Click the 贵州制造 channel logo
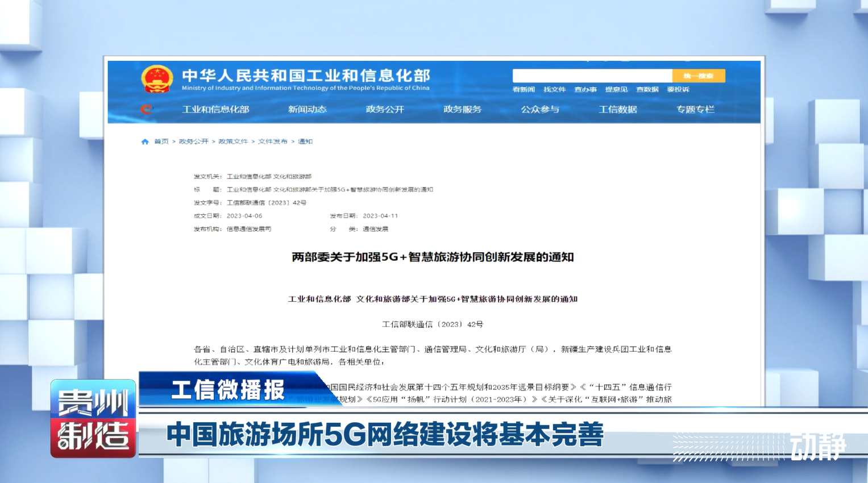 [x=93, y=419]
